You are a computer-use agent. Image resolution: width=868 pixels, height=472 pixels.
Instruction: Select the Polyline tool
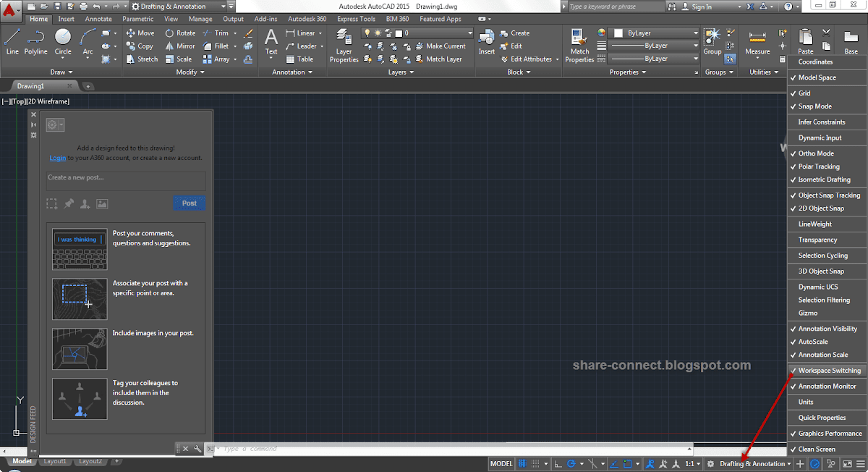[35, 42]
